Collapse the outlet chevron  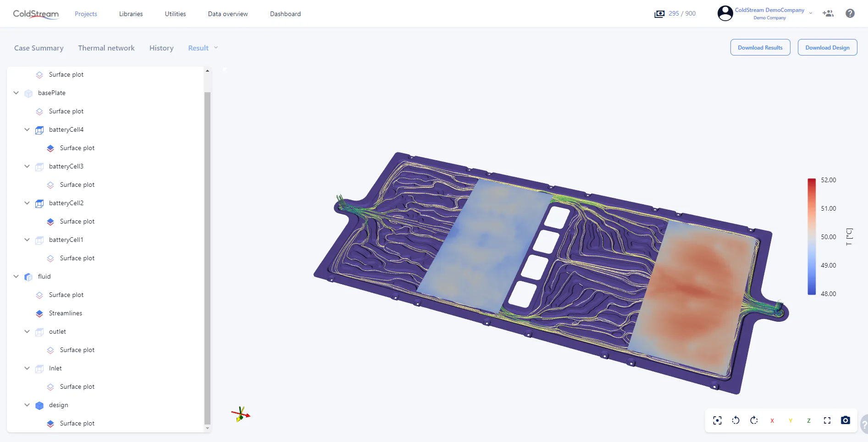pos(27,331)
